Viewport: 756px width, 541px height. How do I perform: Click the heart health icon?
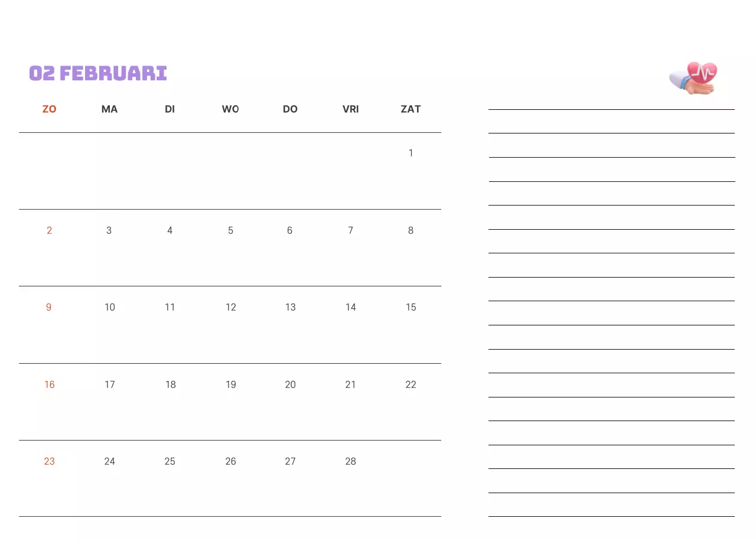coord(694,77)
